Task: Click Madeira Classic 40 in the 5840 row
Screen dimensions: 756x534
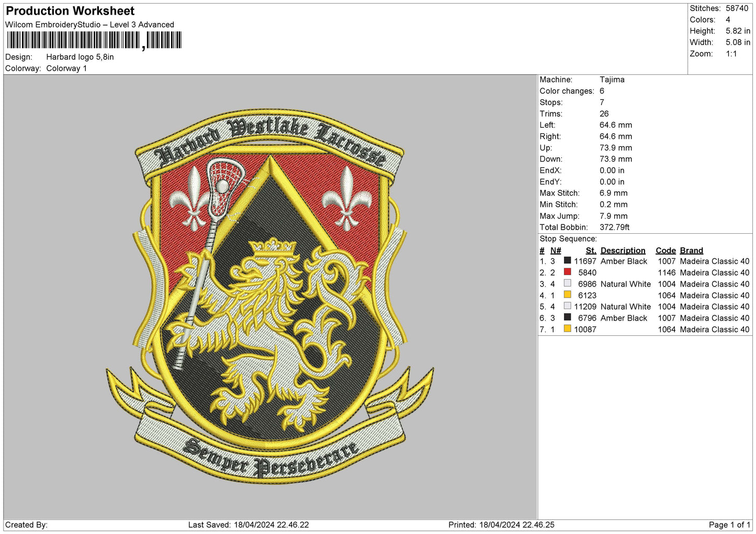Action: pyautogui.click(x=715, y=272)
